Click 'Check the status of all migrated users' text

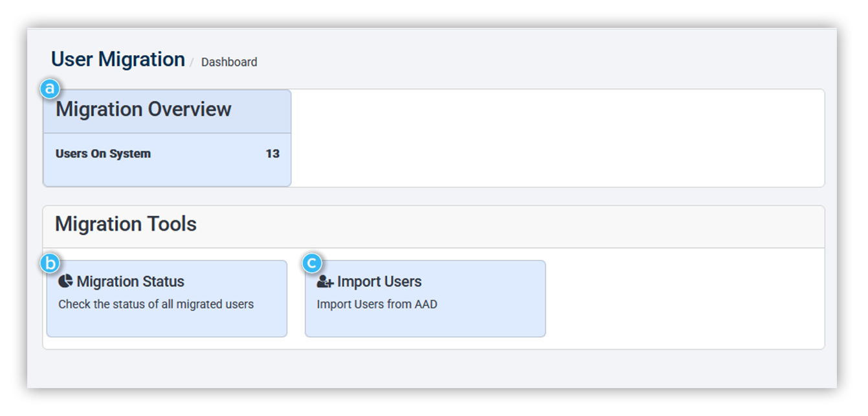pyautogui.click(x=156, y=304)
